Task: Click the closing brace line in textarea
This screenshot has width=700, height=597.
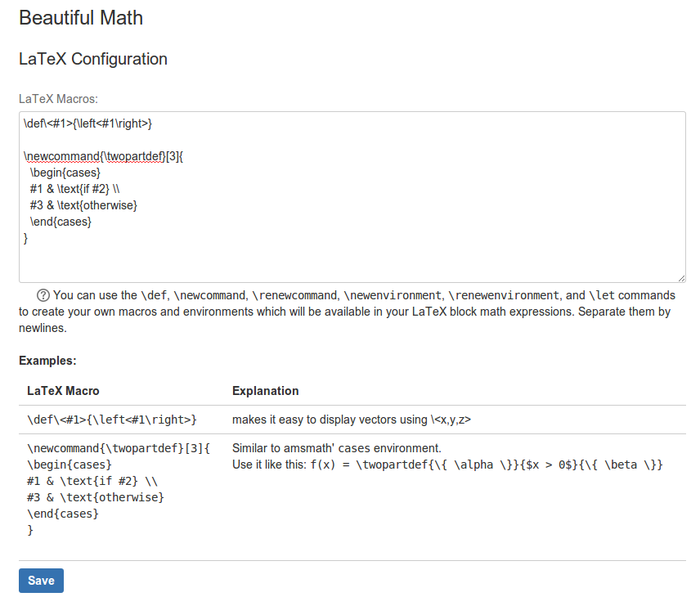Action: 25,238
